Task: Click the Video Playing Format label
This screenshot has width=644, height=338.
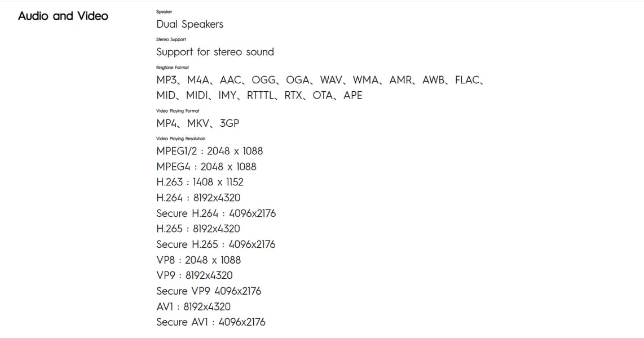Action: click(x=178, y=111)
